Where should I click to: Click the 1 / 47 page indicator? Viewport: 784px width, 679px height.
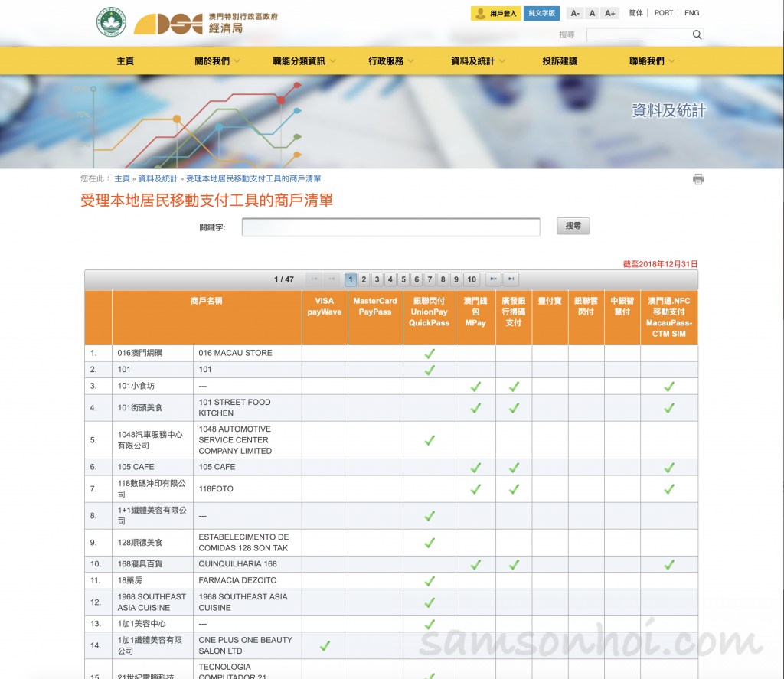[x=284, y=279]
